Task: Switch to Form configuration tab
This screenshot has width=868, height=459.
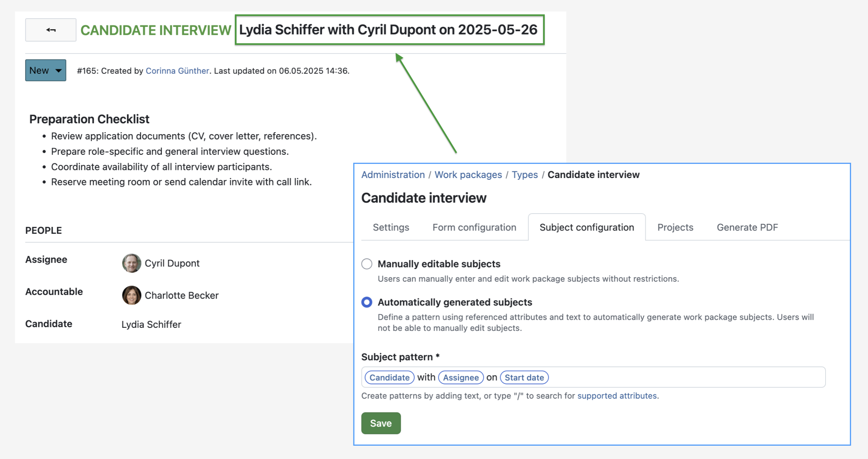Action: (474, 227)
